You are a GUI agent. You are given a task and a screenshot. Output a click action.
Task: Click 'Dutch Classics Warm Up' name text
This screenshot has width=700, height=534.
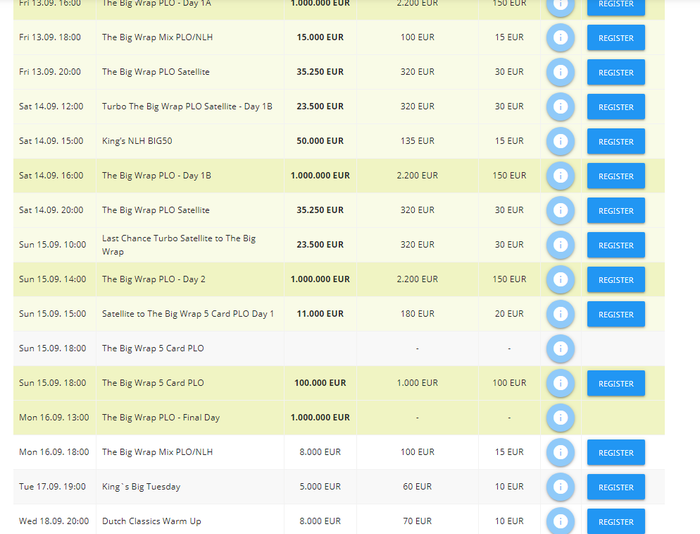[x=151, y=521]
